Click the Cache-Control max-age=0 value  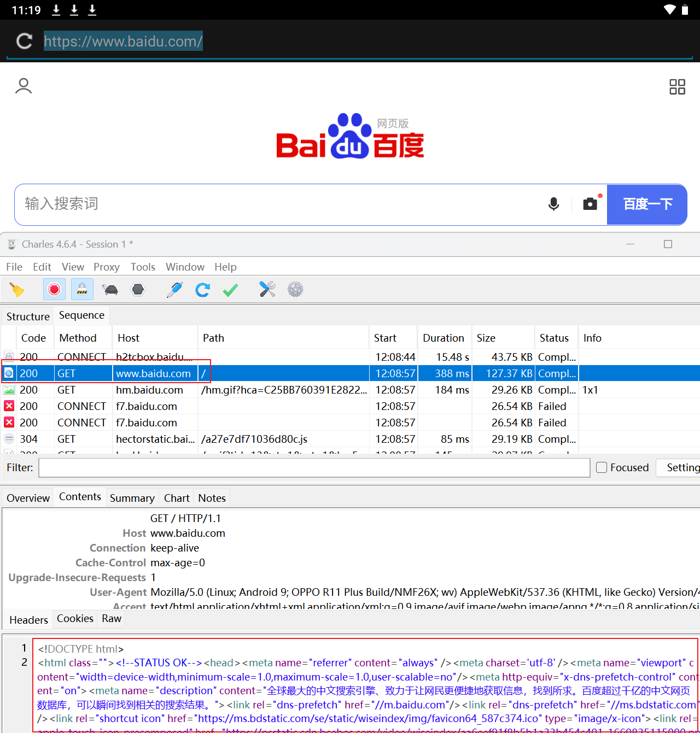tap(178, 562)
